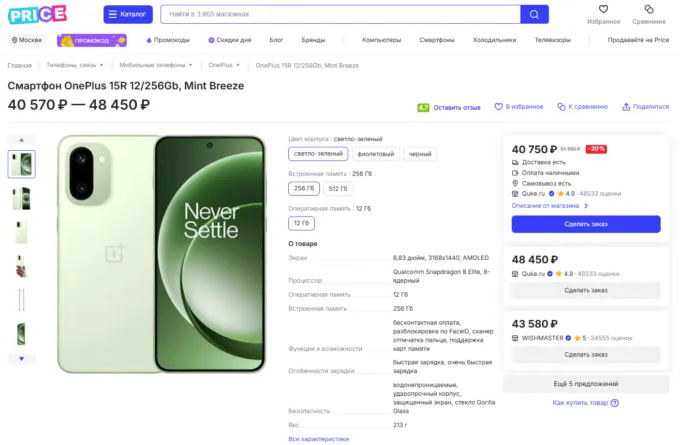
Task: Choose the 512 Гб storage option
Action: click(x=338, y=188)
